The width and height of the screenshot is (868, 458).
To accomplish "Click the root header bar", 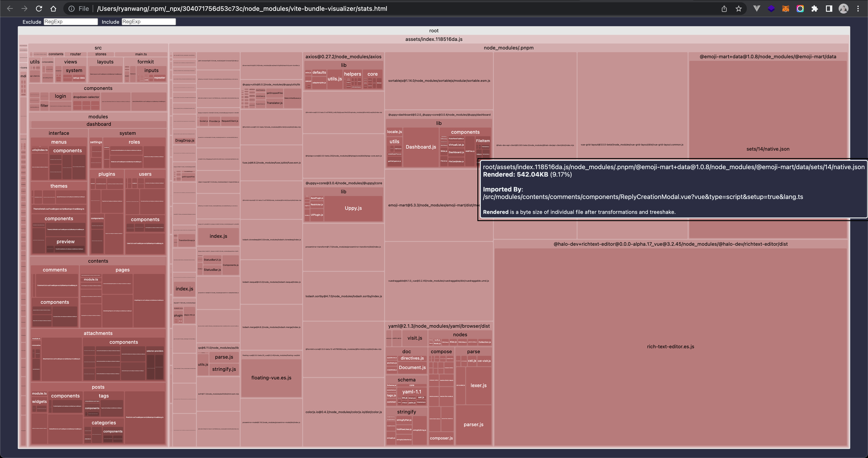I will tap(434, 31).
